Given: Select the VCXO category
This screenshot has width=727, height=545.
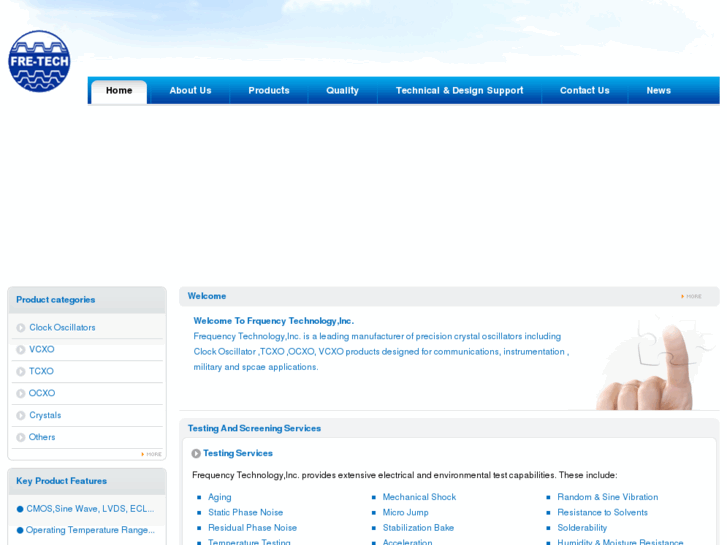Looking at the screenshot, I should click(42, 349).
